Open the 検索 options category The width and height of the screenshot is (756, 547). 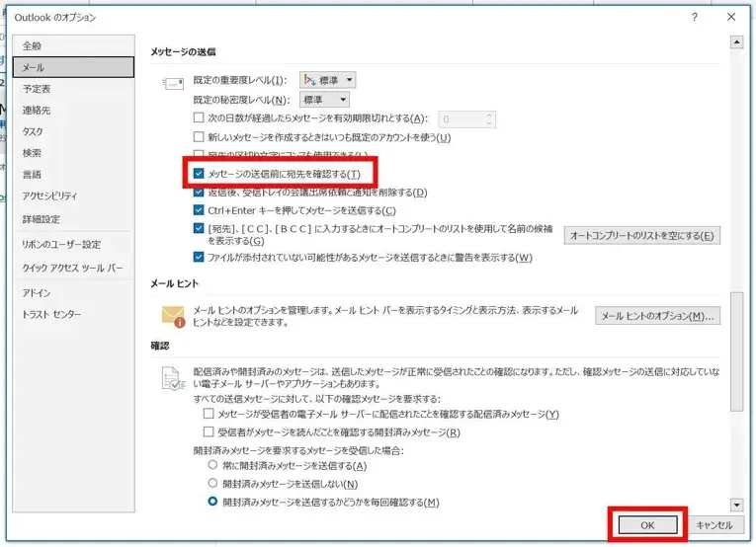click(x=73, y=153)
